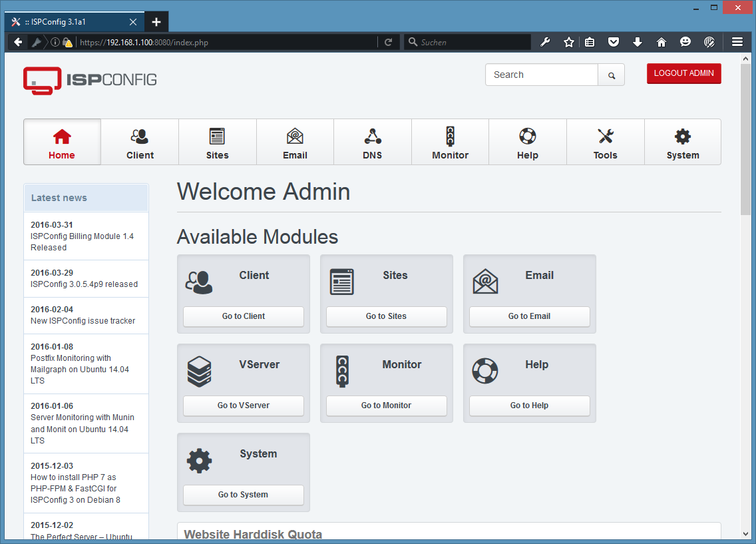The height and width of the screenshot is (544, 756).
Task: Click the System module gear icon
Action: [199, 461]
